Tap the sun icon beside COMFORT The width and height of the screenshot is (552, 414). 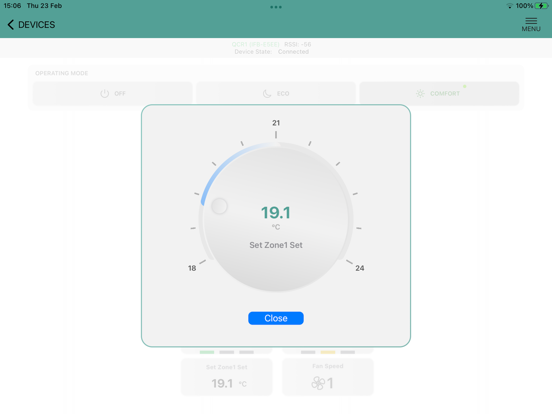[x=420, y=94]
